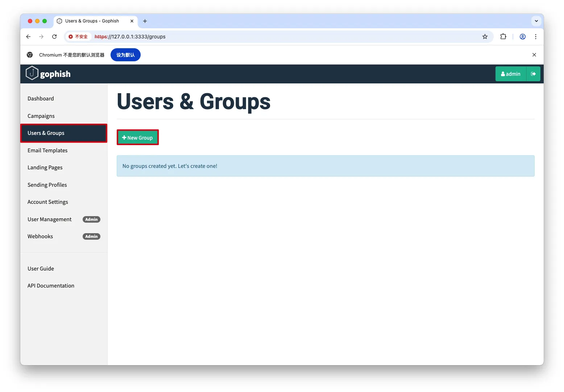Open the browser extensions puzzle icon
Viewport: 564px width, 392px height.
point(503,37)
